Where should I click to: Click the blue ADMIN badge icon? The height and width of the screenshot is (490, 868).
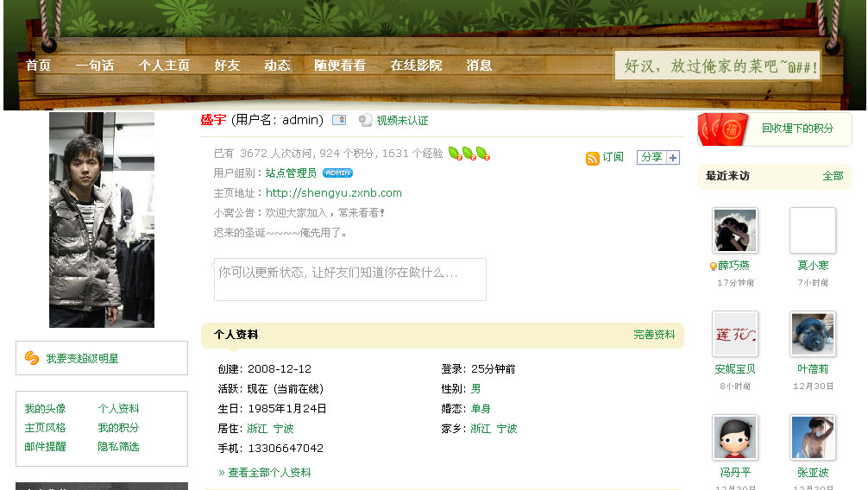[x=337, y=173]
